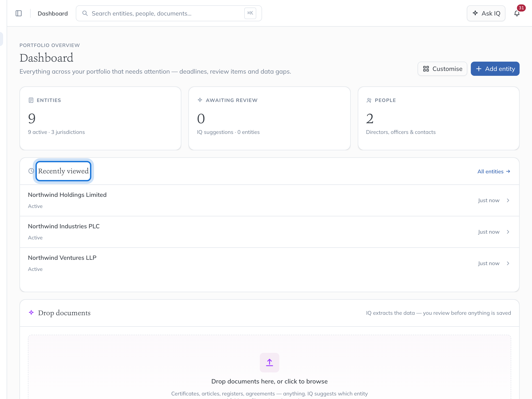532x399 pixels.
Task: Expand chevron for Northwind Ventures LLP
Action: point(508,263)
